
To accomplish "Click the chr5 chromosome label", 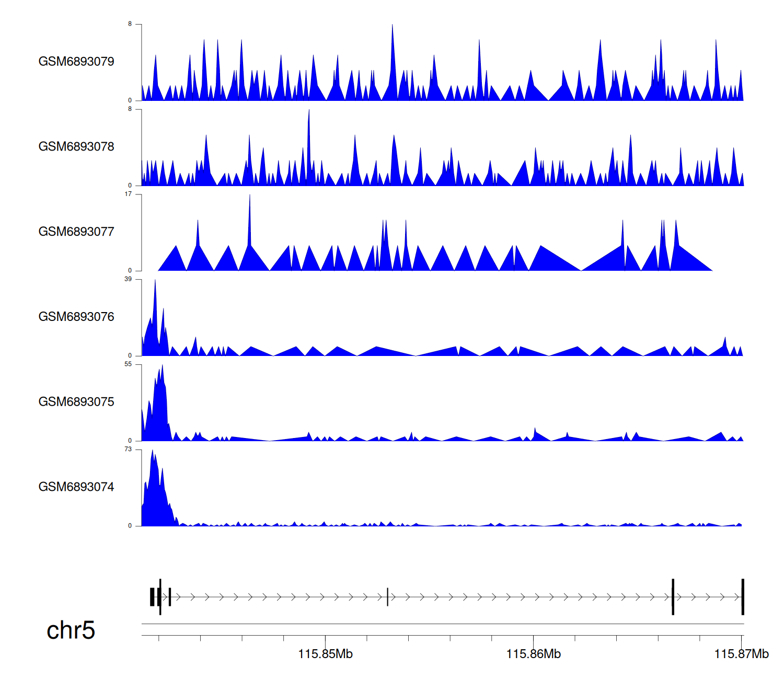I will (x=71, y=630).
